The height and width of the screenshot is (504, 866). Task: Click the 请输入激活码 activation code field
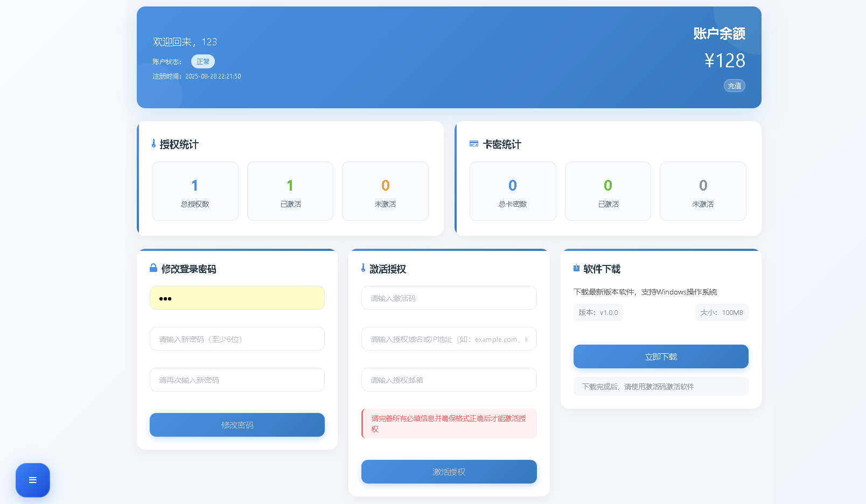click(x=449, y=297)
